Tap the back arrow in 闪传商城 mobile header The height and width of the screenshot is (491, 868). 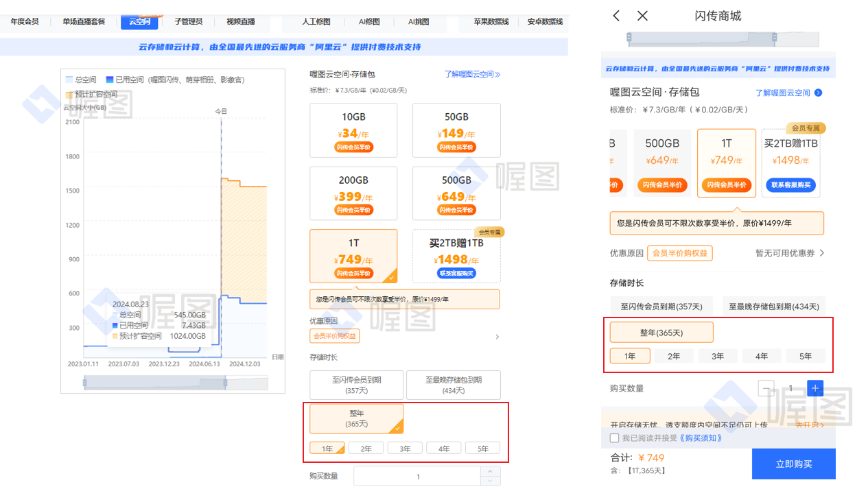click(x=616, y=16)
